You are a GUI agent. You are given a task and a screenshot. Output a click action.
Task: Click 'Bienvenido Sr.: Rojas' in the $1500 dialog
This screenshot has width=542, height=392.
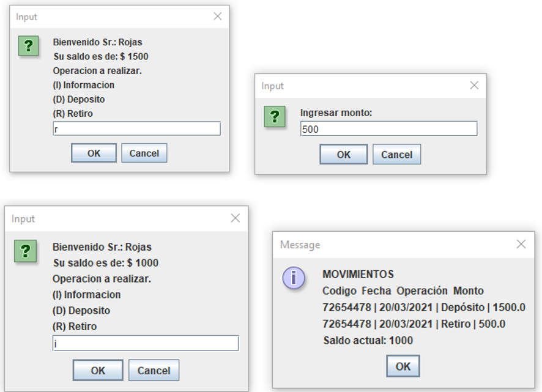[x=97, y=42]
